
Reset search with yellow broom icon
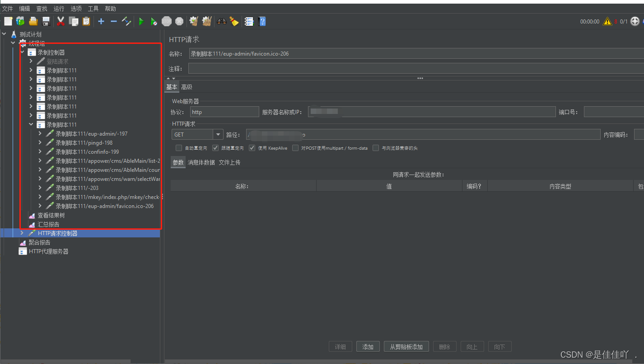pyautogui.click(x=234, y=21)
